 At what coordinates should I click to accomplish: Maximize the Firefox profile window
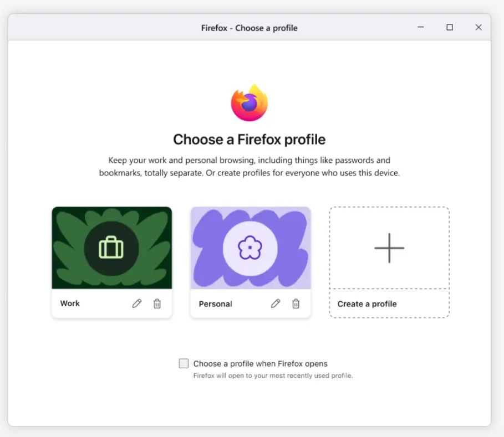point(450,27)
